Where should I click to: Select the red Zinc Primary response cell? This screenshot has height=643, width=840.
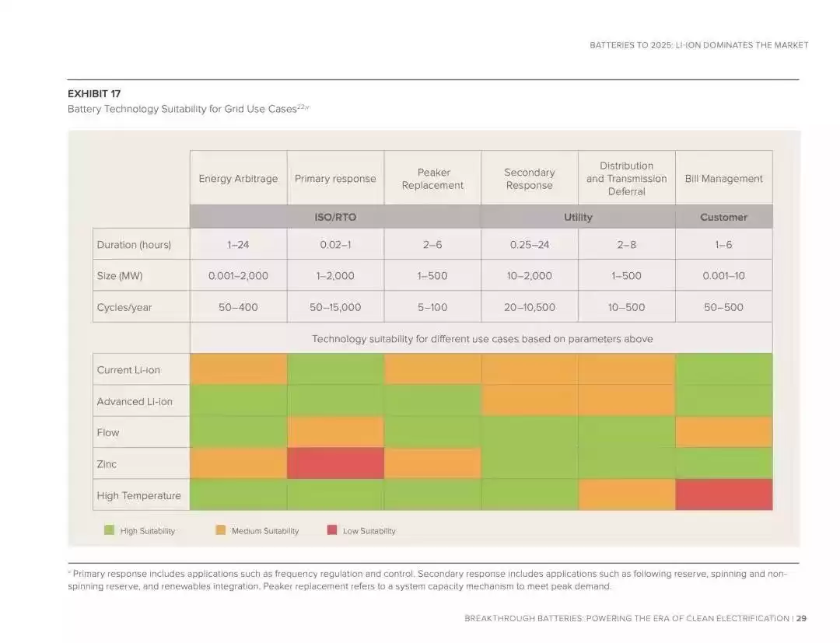tap(335, 463)
